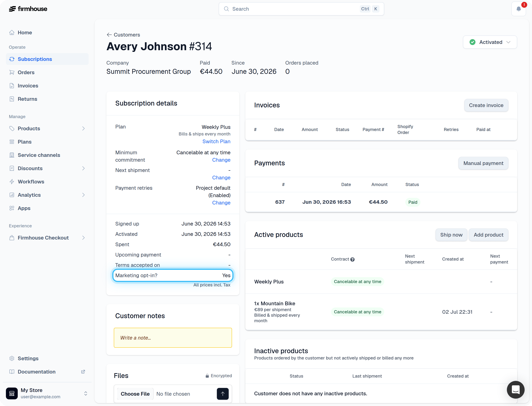Upload file with arrow button
This screenshot has width=532, height=406.
point(223,394)
